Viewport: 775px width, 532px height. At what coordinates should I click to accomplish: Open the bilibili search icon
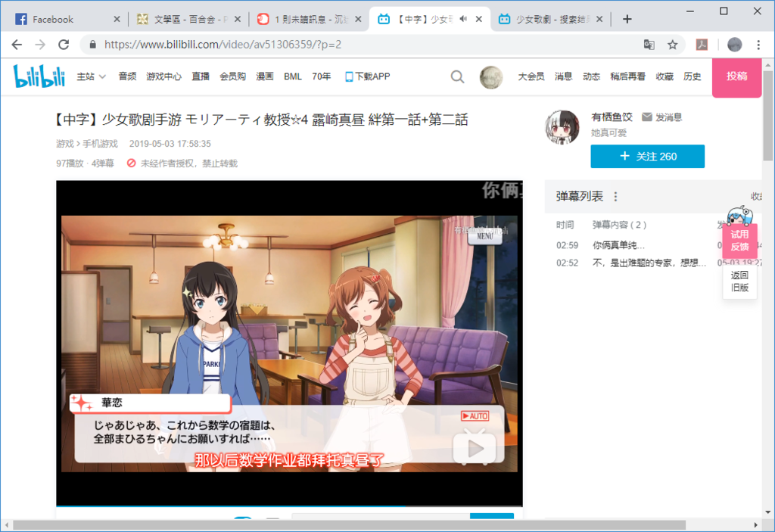[457, 76]
